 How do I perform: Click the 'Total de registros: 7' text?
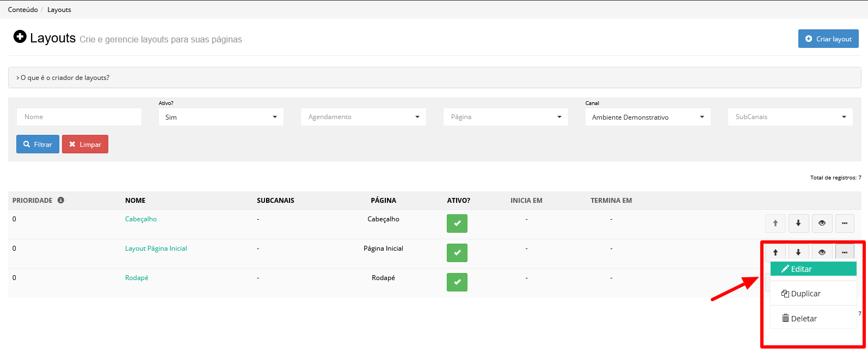pyautogui.click(x=835, y=178)
